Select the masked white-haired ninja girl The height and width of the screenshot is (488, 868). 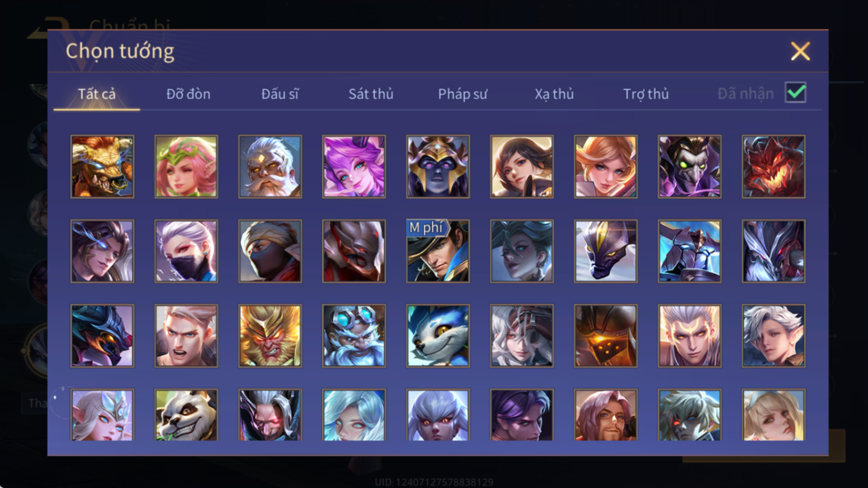186,251
